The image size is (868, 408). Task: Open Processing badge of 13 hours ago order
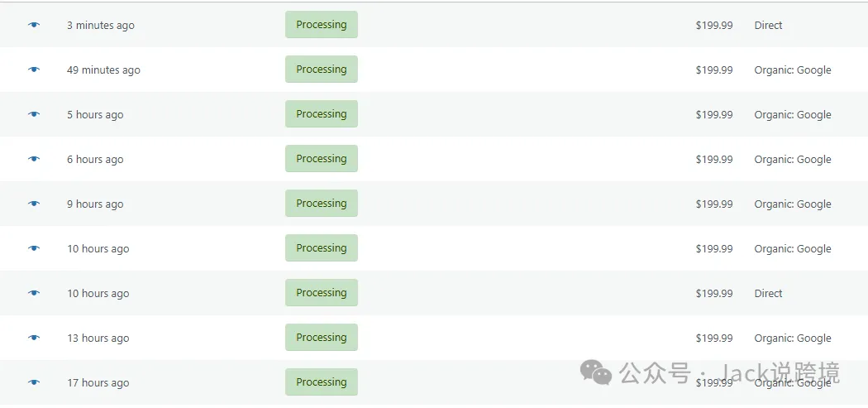pos(322,338)
